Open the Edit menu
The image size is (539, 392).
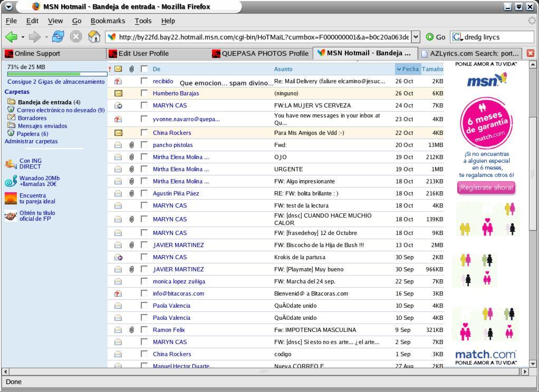(x=32, y=21)
